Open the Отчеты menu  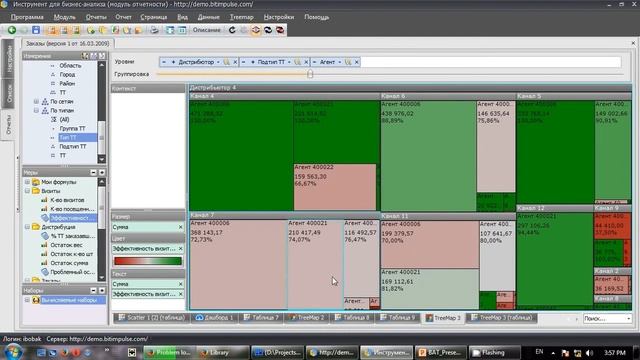pos(96,17)
